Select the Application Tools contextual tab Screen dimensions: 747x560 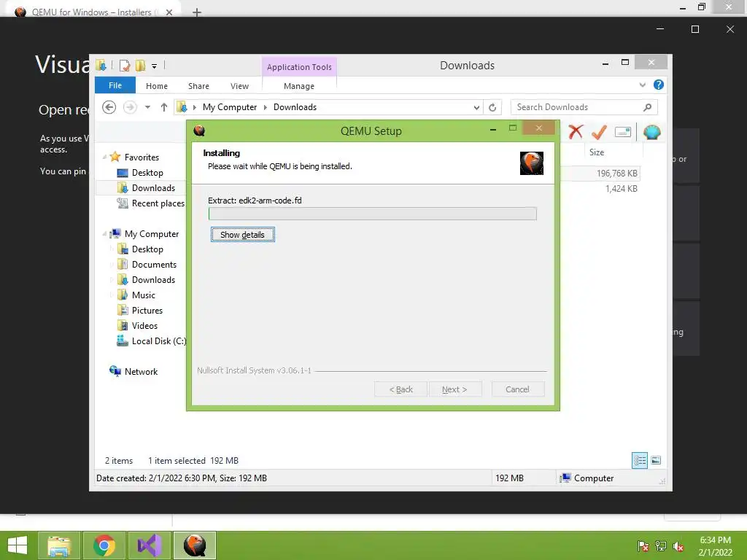[299, 67]
